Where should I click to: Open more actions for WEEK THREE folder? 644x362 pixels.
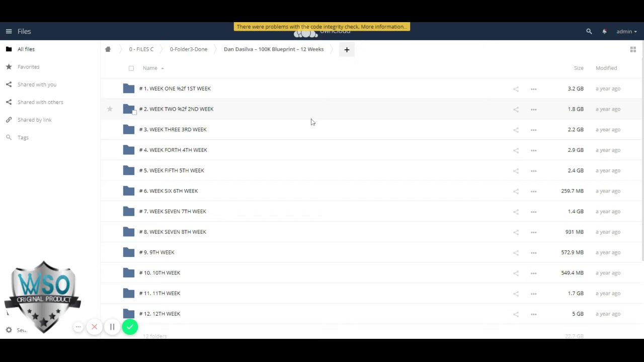[533, 130]
